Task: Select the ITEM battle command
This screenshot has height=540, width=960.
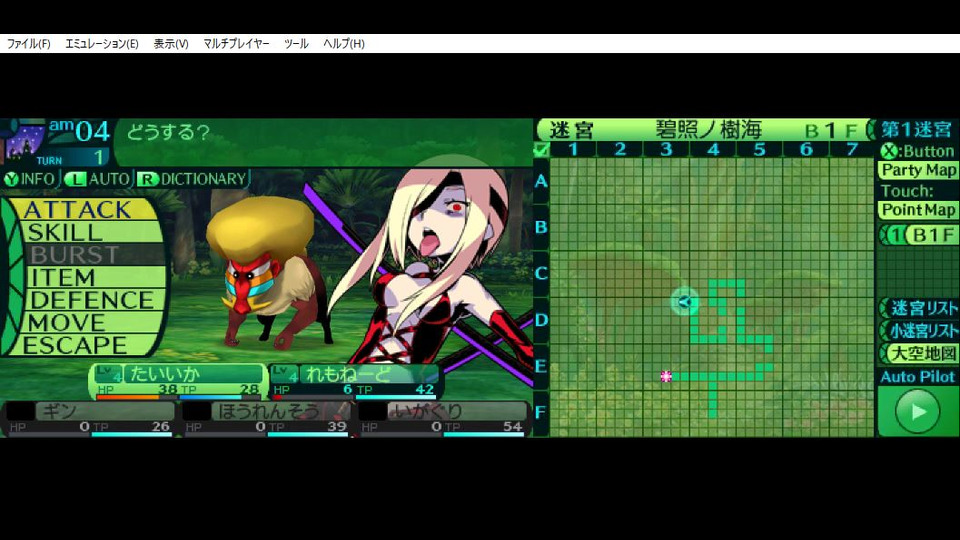Action: pos(95,277)
